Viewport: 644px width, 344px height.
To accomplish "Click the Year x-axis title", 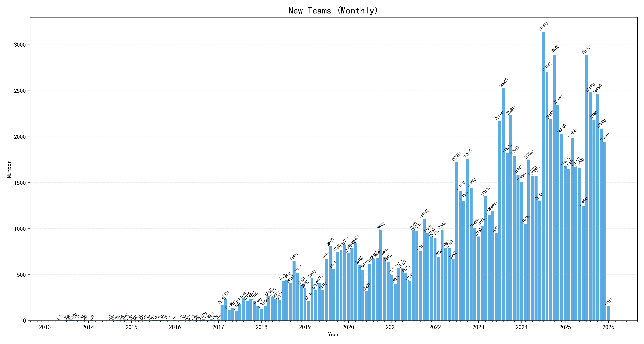I will pos(333,335).
